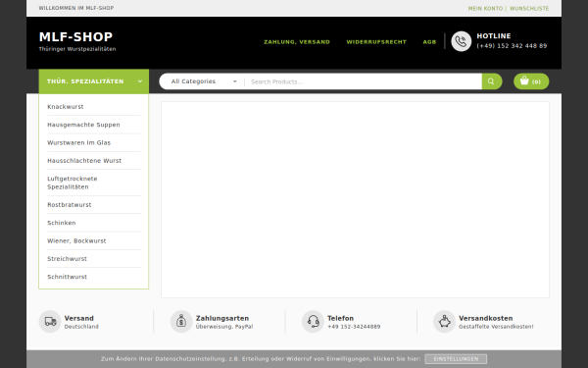
Task: Collapse the Thür. Spezialitäten category menu
Action: pyautogui.click(x=94, y=81)
